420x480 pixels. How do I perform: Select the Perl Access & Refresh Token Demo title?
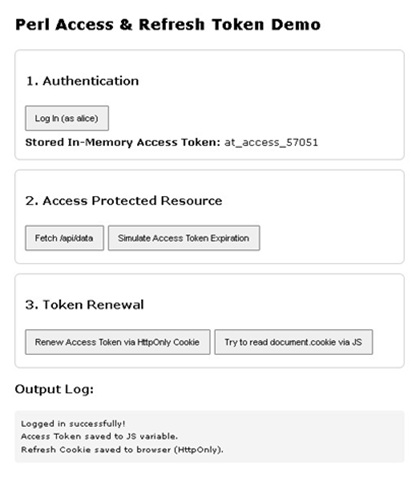pyautogui.click(x=168, y=25)
